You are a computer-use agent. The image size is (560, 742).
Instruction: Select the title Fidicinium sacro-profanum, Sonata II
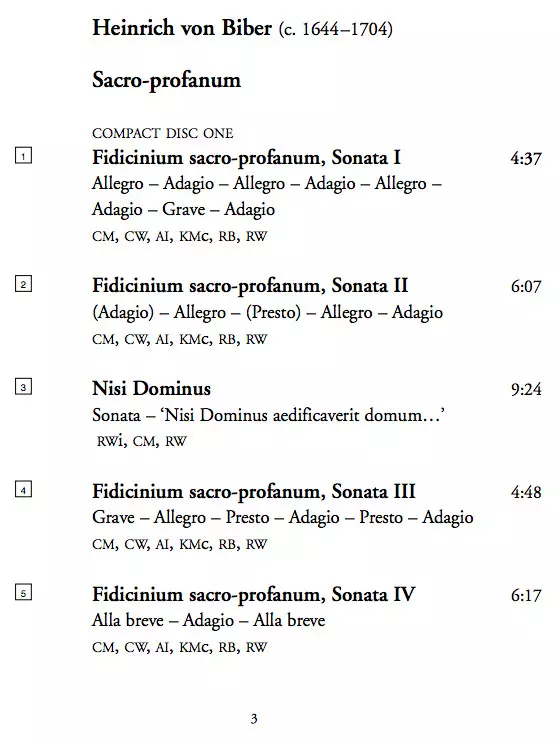tap(250, 286)
